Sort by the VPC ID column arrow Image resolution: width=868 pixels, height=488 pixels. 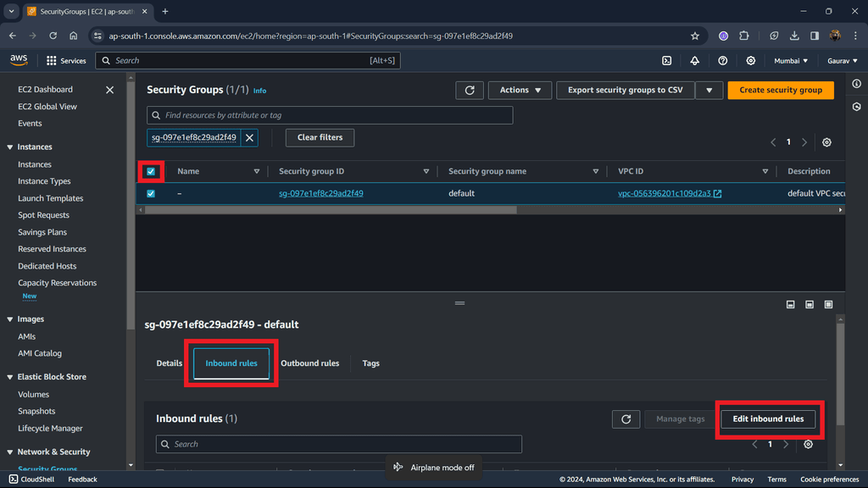coord(765,171)
